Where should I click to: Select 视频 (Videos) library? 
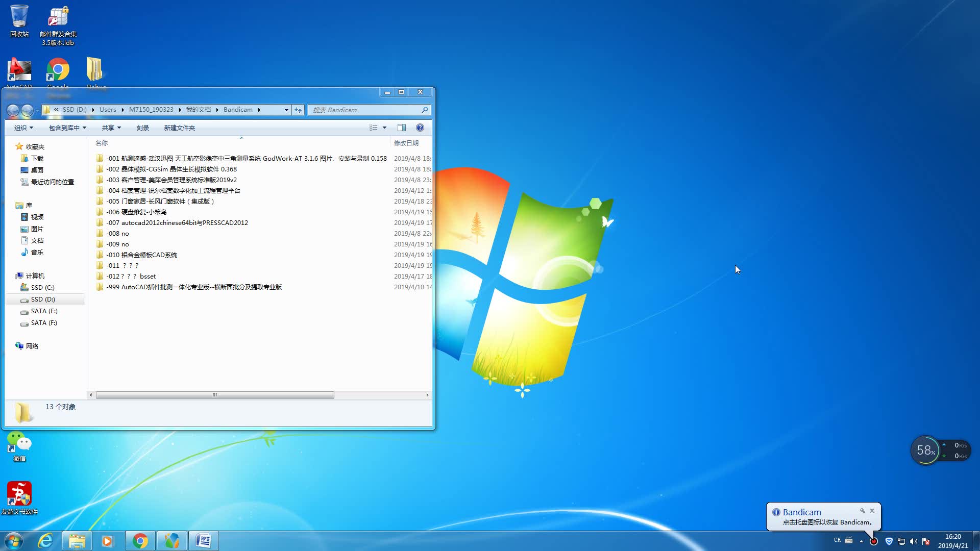click(32, 217)
